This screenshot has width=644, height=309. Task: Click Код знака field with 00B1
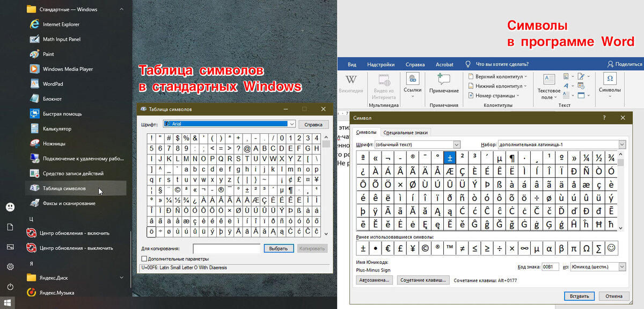pos(551,267)
